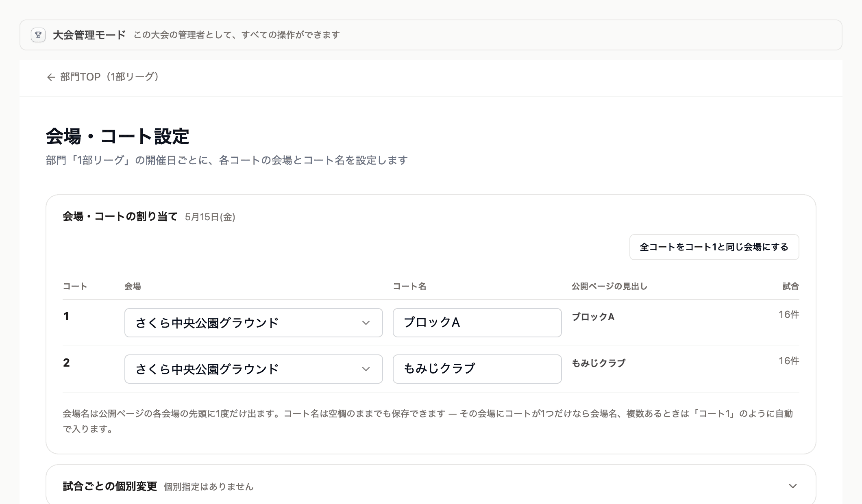Click the chevron arrow in court 1's venue selector

tap(366, 323)
